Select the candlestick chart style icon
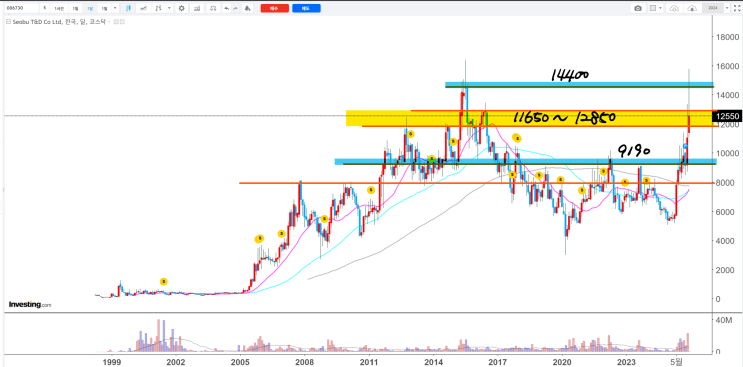Screen dimensions: 743x367 click(128, 8)
